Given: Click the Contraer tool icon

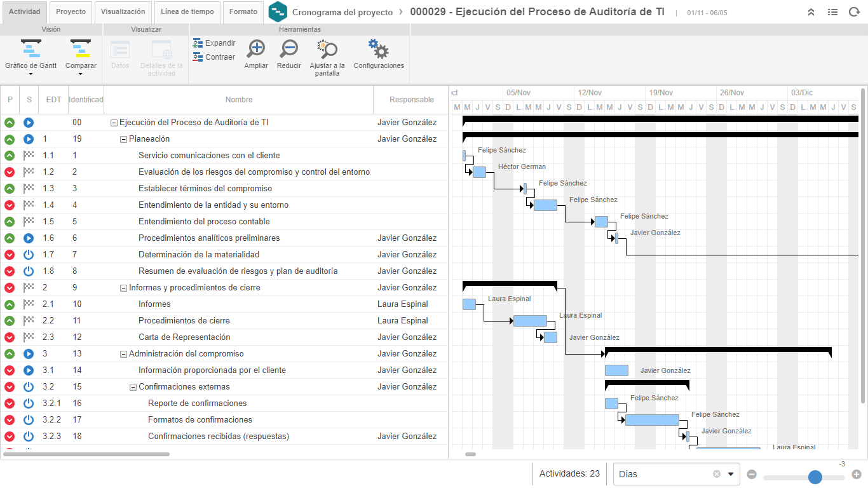Looking at the screenshot, I should tap(198, 57).
